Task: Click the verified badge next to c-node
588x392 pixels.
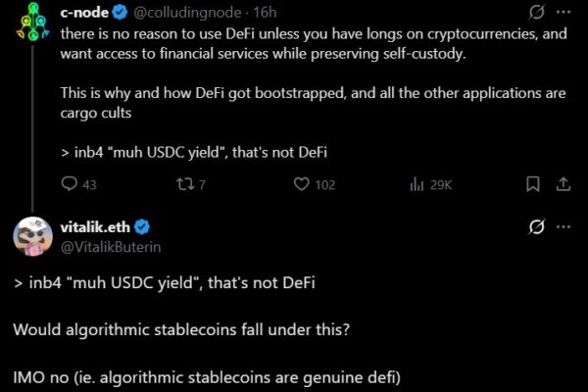Action: (x=118, y=13)
